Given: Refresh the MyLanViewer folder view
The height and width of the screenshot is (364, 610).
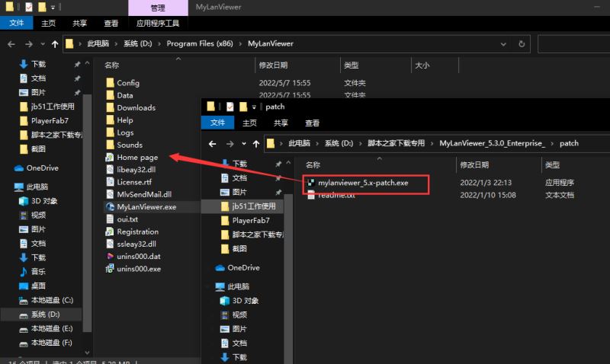Looking at the screenshot, I should coord(522,44).
